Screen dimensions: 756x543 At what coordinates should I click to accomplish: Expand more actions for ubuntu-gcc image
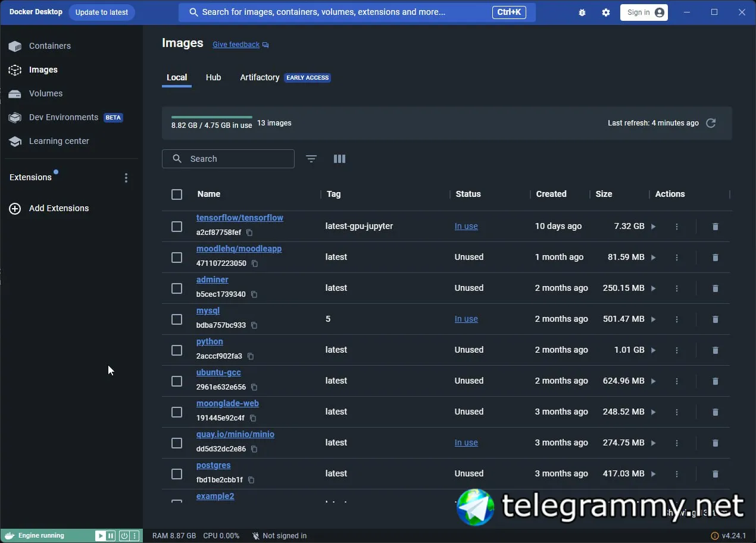(677, 381)
